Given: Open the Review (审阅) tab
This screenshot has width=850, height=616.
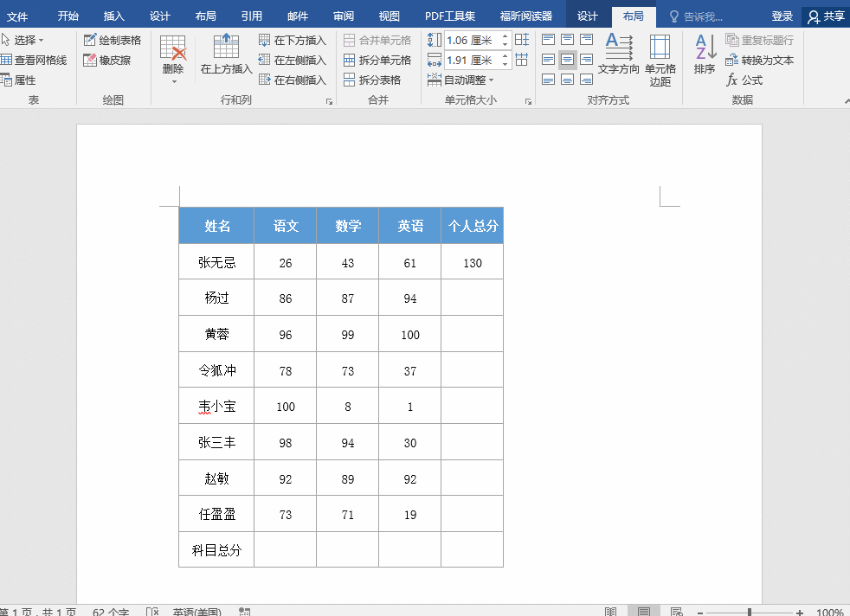Looking at the screenshot, I should tap(344, 16).
